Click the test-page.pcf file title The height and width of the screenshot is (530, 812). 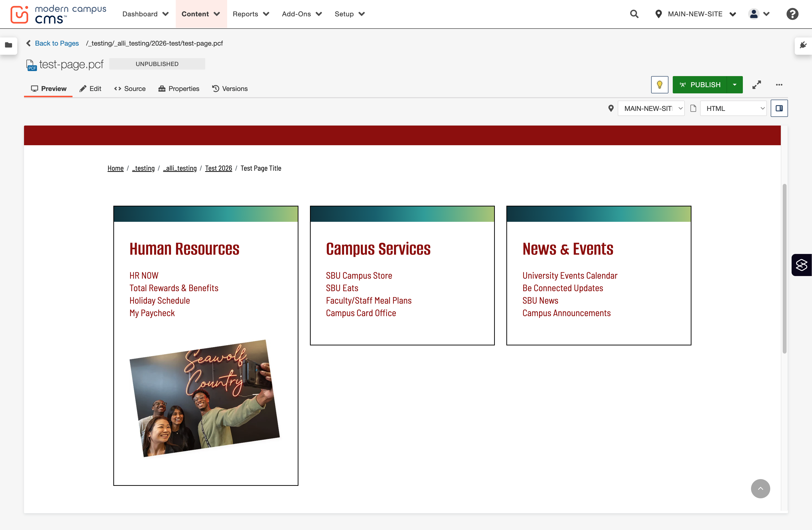click(71, 64)
